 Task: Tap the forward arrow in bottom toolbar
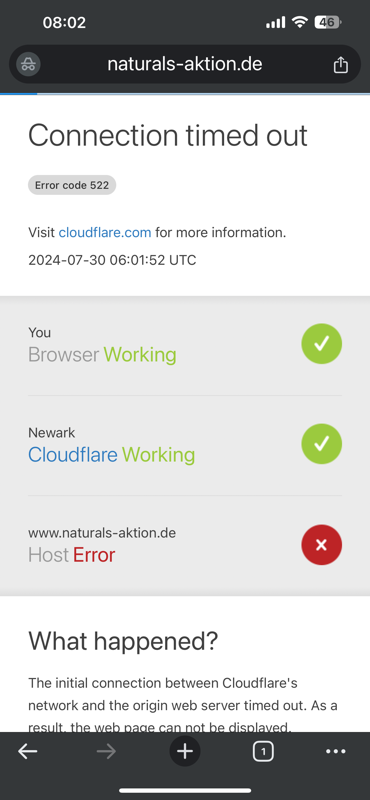pos(106,751)
